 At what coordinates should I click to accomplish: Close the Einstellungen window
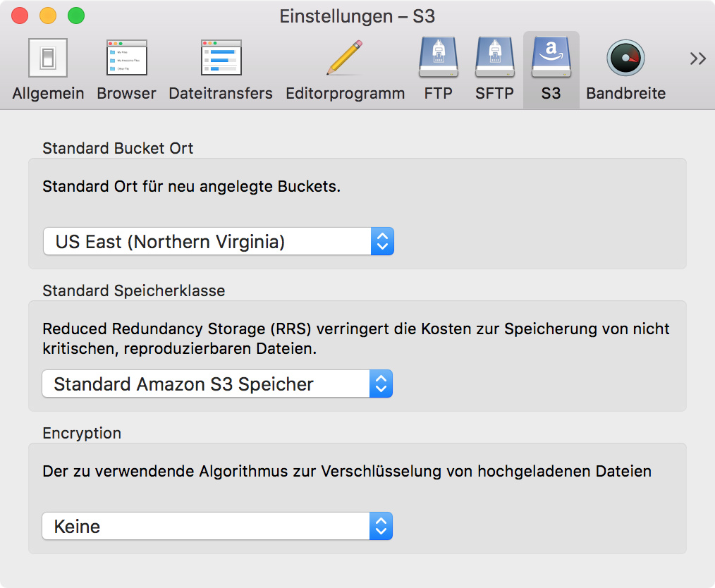coord(20,16)
